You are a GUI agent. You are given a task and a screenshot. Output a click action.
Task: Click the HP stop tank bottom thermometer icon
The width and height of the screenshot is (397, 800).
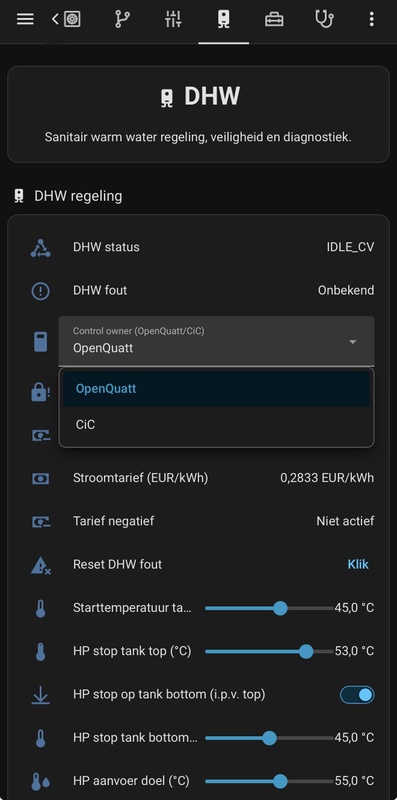(x=40, y=738)
